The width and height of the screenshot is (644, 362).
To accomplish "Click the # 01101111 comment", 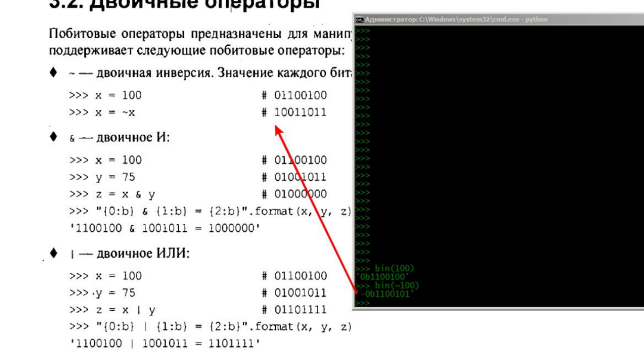I will point(294,310).
